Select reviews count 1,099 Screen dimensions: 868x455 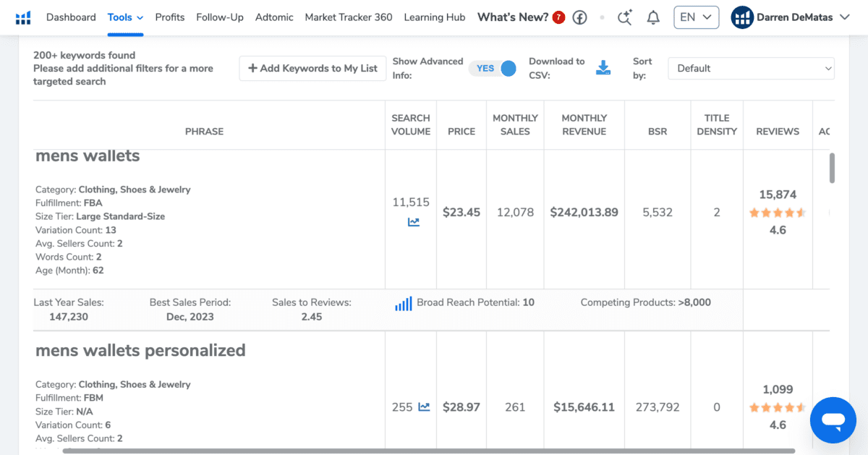click(x=778, y=389)
